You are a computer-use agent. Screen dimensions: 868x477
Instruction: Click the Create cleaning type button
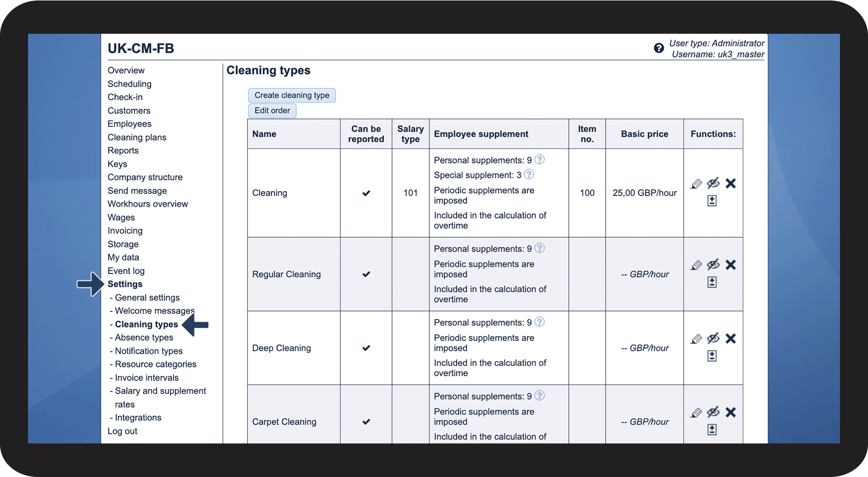tap(292, 95)
